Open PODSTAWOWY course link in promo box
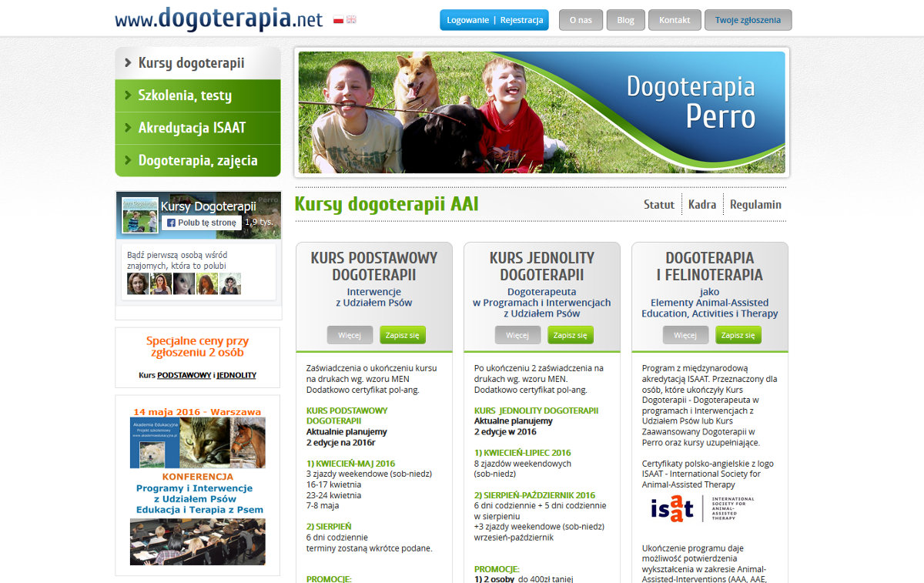 coord(184,375)
